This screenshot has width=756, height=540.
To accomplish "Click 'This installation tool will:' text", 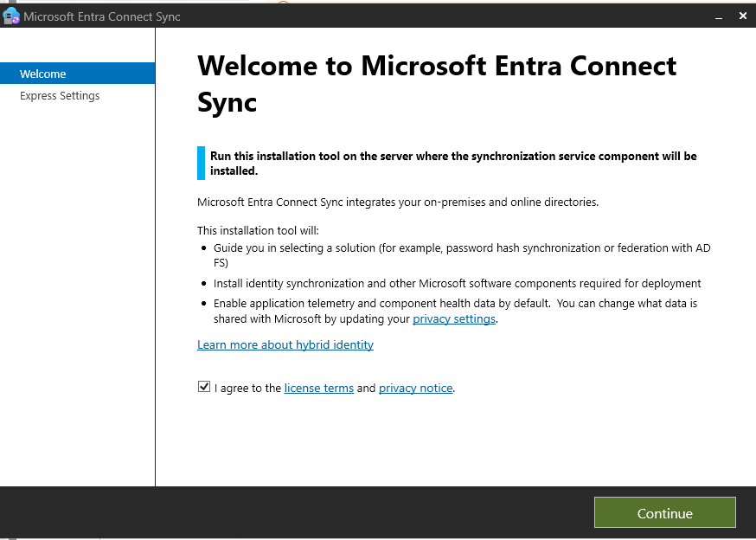I will (258, 230).
